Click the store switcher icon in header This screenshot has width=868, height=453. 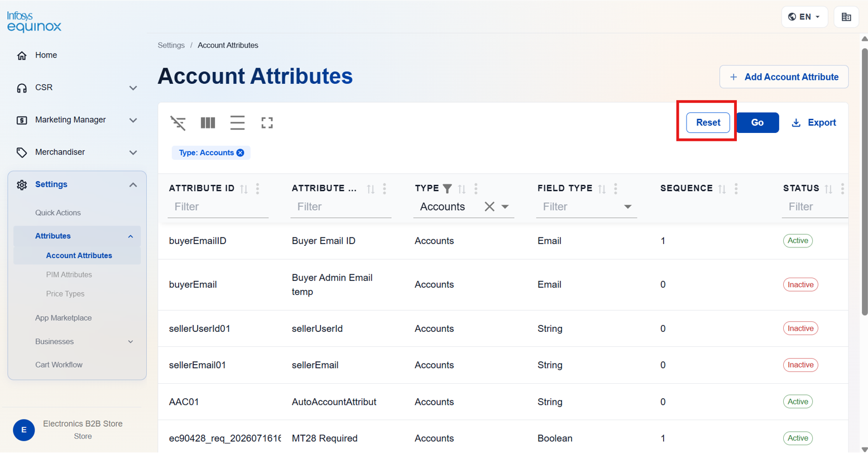click(846, 17)
